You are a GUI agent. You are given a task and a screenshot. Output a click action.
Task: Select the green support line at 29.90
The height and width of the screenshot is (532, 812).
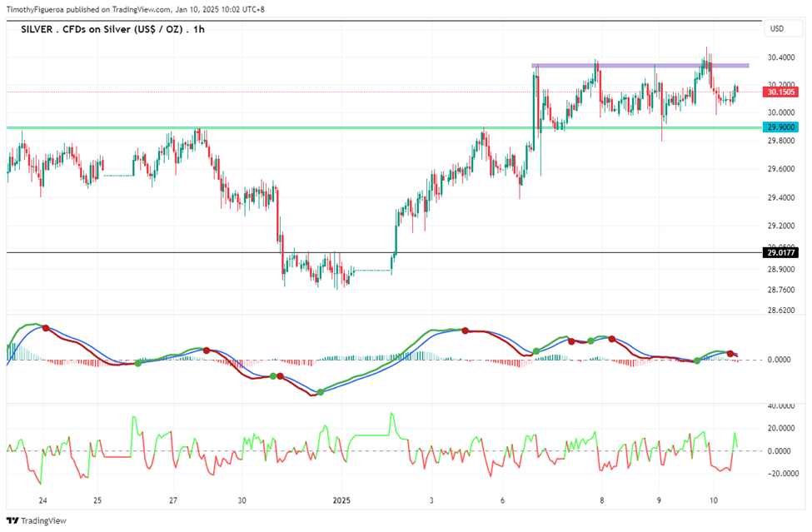click(x=384, y=127)
